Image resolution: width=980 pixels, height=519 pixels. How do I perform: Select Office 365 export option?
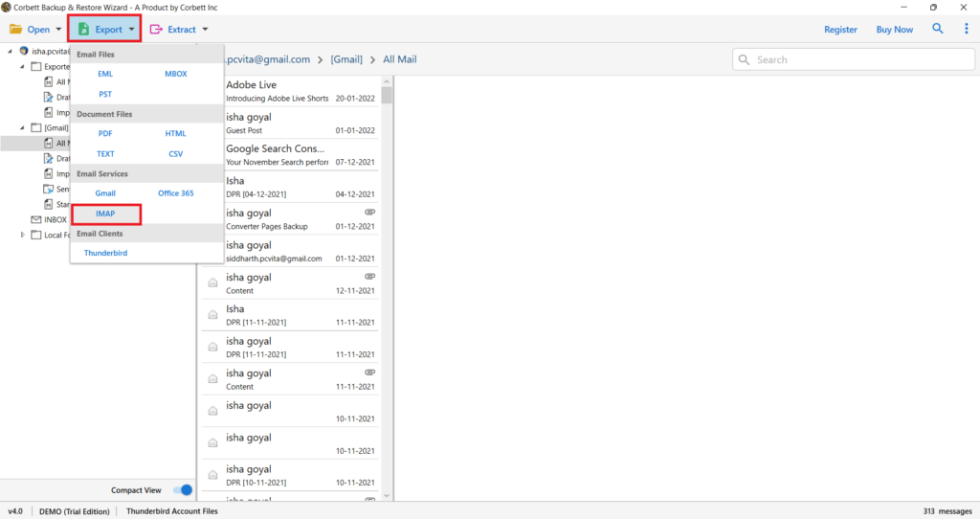175,193
